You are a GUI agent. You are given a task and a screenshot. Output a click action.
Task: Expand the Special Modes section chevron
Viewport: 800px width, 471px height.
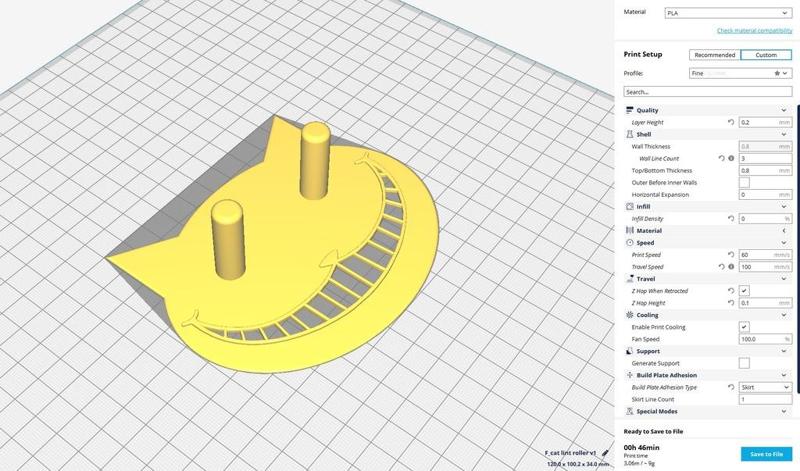(784, 411)
